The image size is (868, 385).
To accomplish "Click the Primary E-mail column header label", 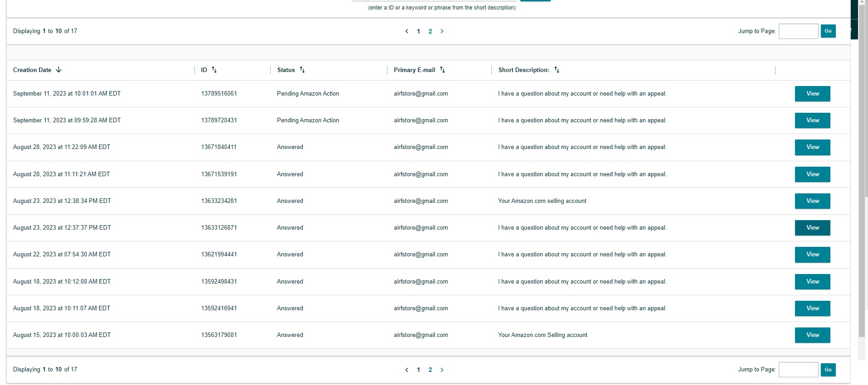I will coord(414,70).
